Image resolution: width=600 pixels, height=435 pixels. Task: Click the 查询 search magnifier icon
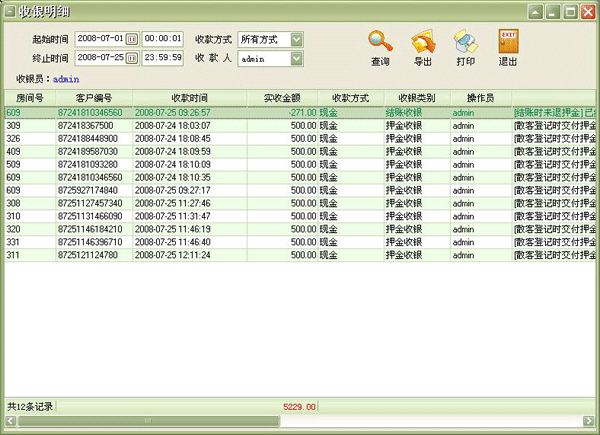click(x=381, y=42)
